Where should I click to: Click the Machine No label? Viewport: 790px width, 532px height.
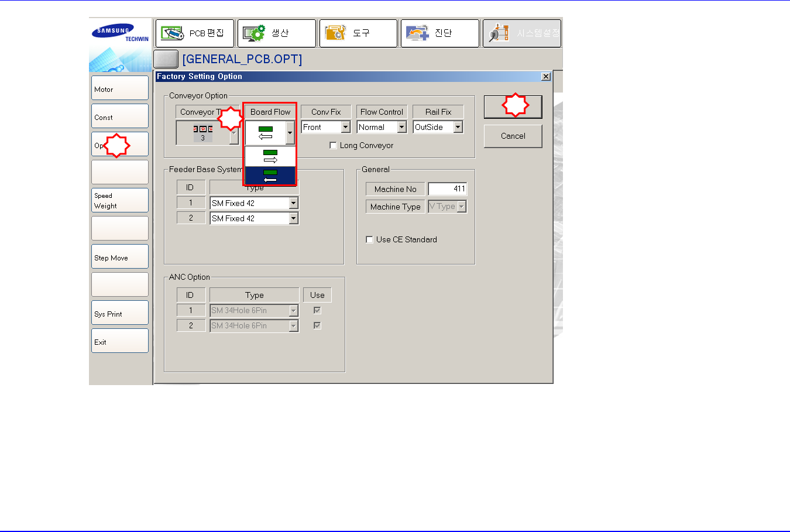click(396, 189)
